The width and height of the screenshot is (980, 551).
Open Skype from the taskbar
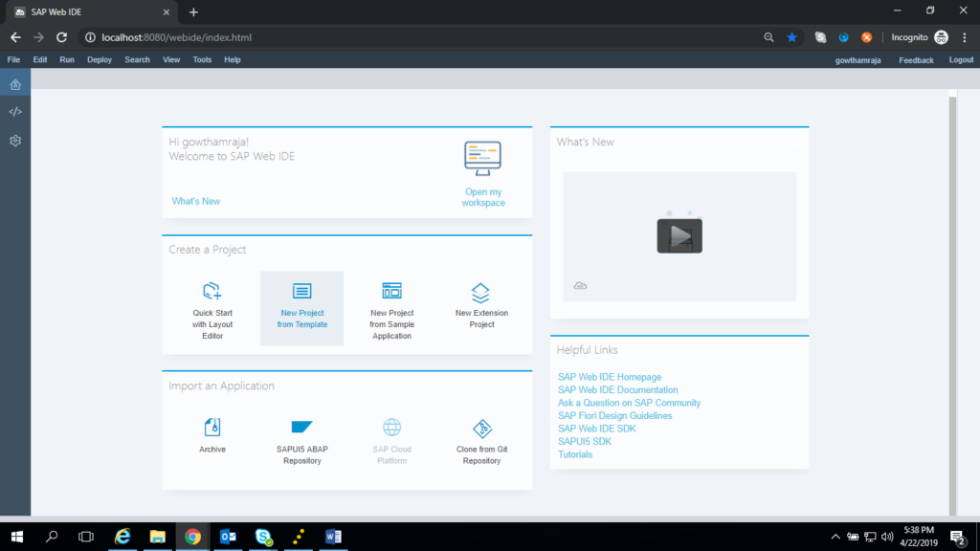pos(263,537)
